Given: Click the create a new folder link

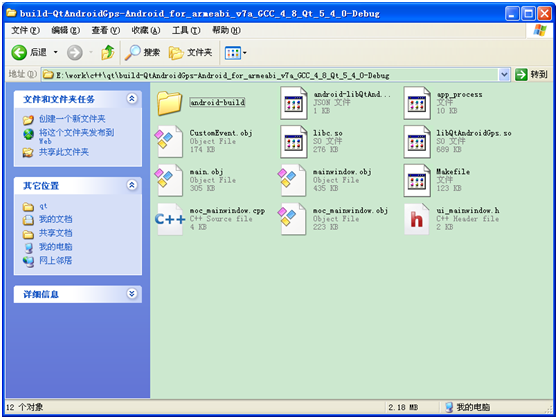Looking at the screenshot, I should (x=72, y=119).
